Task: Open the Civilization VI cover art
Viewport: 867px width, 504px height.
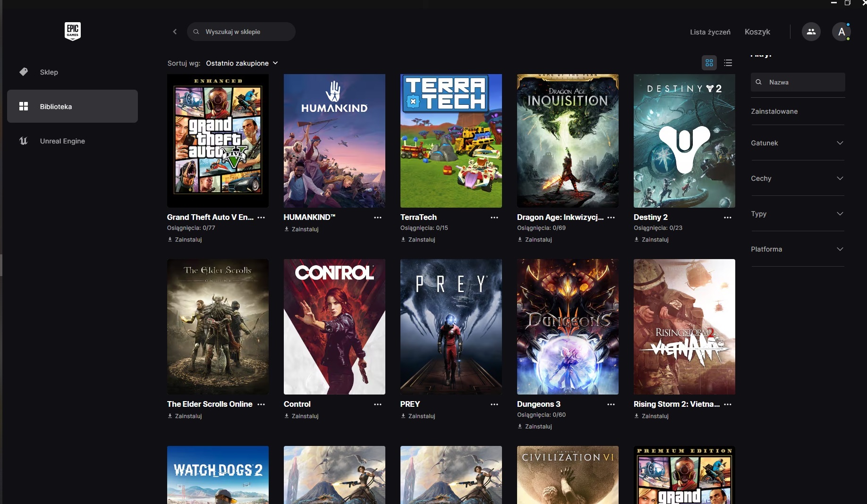Action: click(568, 475)
